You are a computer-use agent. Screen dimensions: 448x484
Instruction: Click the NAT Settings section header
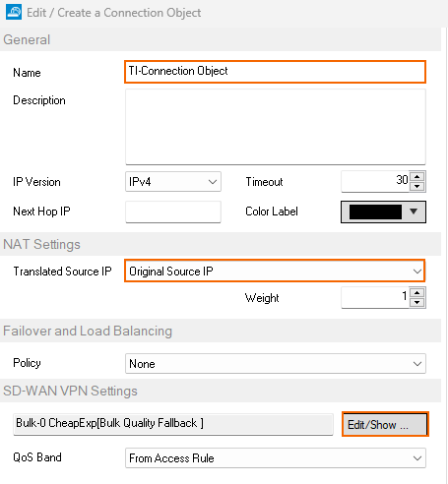pos(41,244)
